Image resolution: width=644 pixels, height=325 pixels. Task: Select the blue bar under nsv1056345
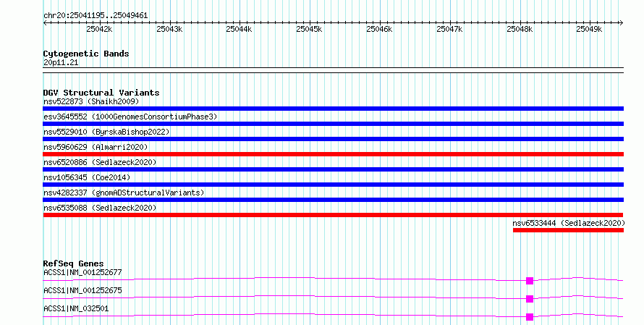tap(333, 185)
